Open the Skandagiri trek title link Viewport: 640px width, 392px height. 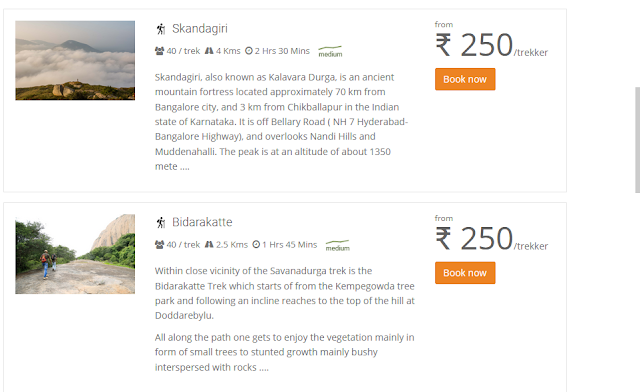tap(200, 29)
